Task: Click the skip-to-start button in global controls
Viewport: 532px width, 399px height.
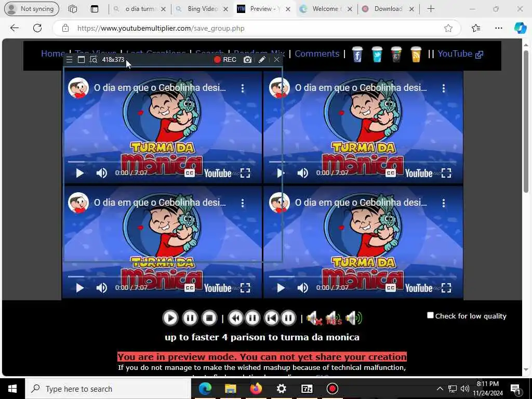Action: coord(271,318)
